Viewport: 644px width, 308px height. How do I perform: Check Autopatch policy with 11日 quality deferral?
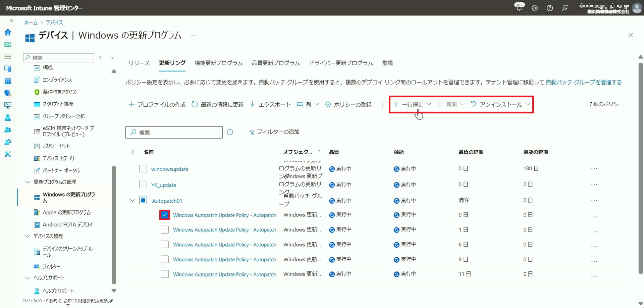click(x=165, y=274)
